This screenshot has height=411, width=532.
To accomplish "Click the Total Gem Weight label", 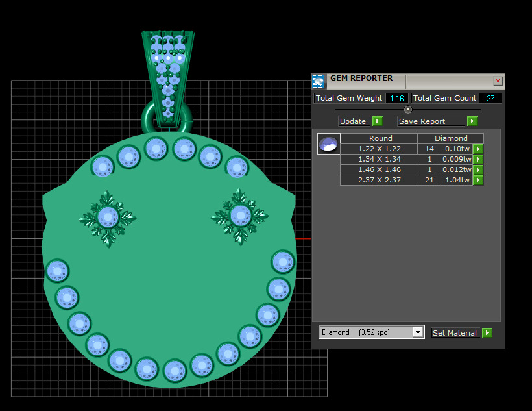I will pos(349,98).
